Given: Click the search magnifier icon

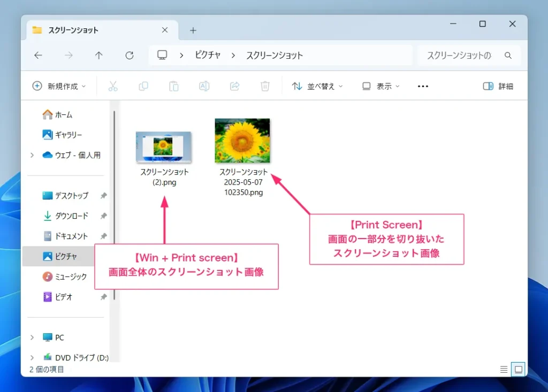Looking at the screenshot, I should [x=508, y=55].
